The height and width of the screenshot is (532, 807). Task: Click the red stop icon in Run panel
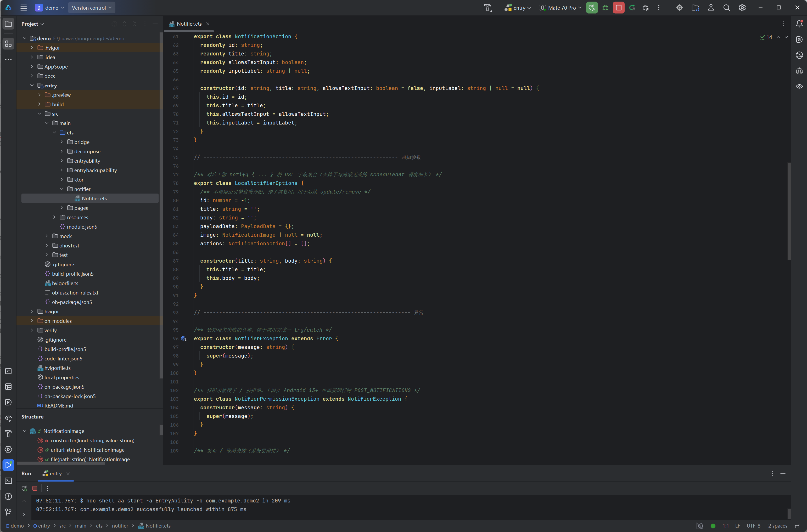point(35,488)
